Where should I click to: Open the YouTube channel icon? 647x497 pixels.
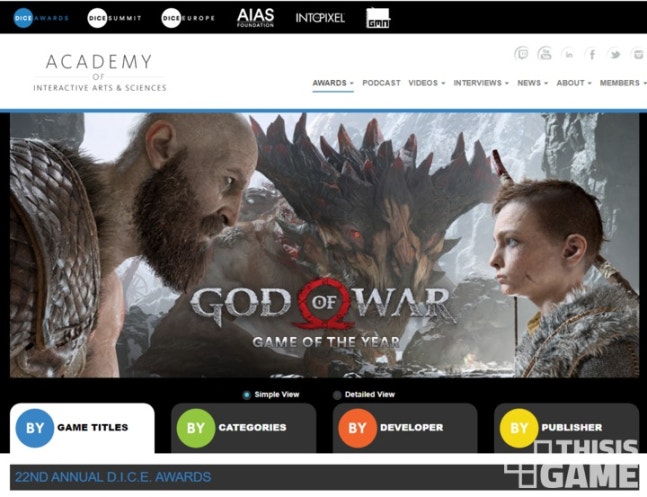[x=545, y=54]
